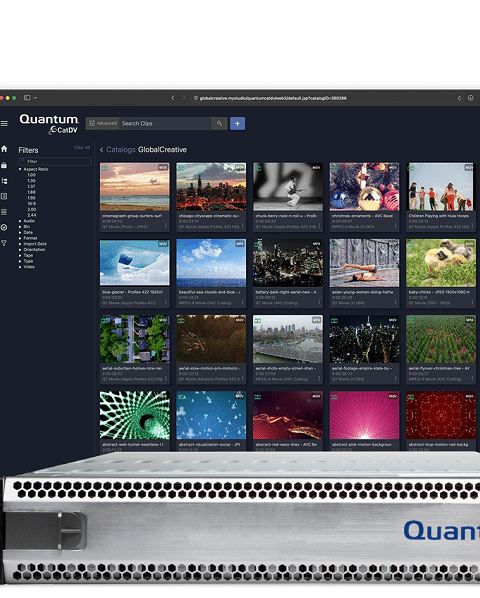This screenshot has height=598, width=480.
Task: Select aspect ratio 1.00 filter
Action: [x=32, y=175]
